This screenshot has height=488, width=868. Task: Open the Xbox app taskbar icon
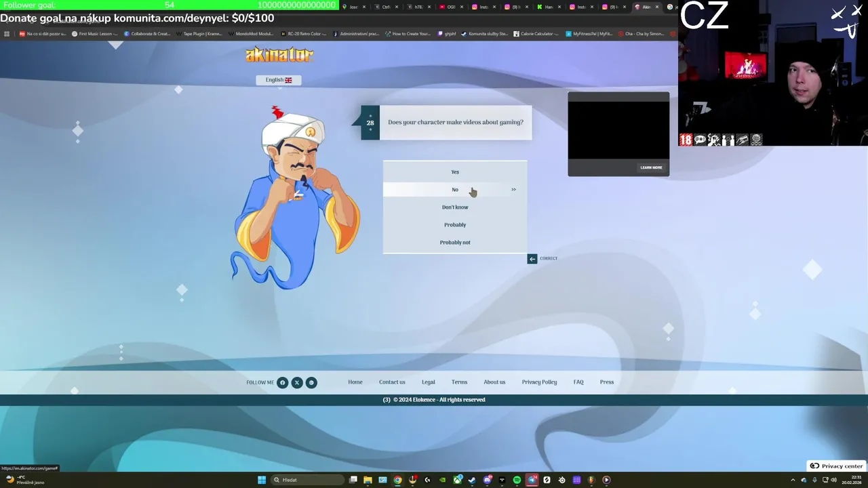coord(458,480)
